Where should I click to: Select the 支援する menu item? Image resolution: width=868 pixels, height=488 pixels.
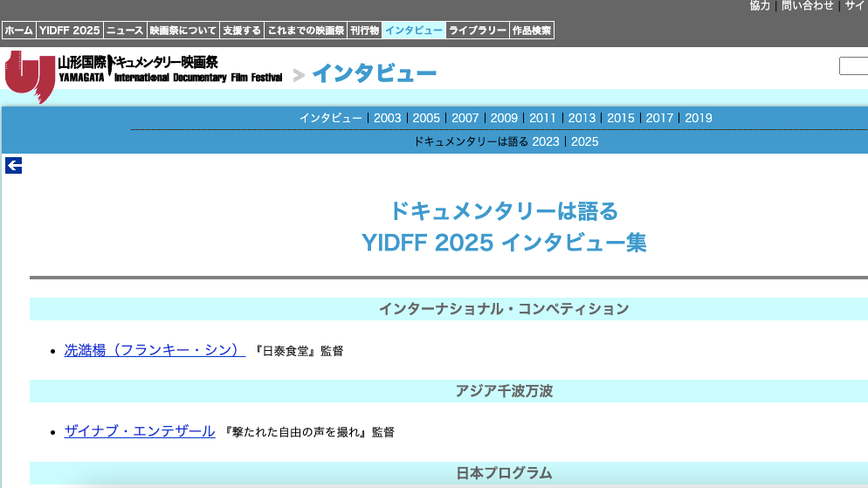pos(241,31)
